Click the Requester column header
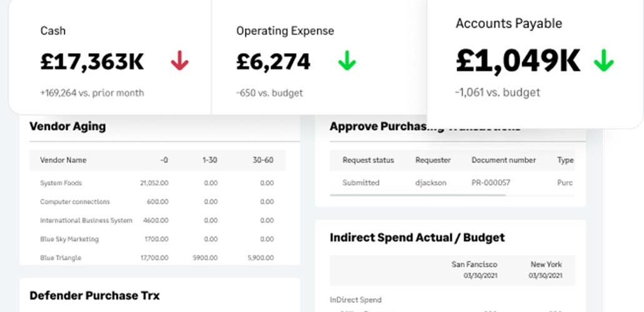Screen dimensions: 644x312 tap(433, 160)
